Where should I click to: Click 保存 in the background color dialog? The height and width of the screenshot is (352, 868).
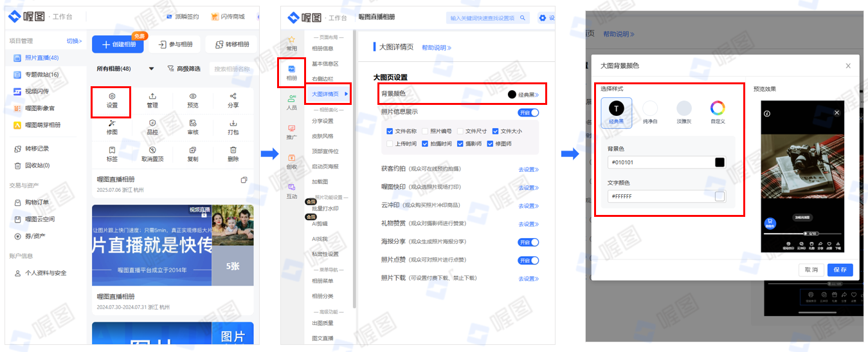coord(840,270)
